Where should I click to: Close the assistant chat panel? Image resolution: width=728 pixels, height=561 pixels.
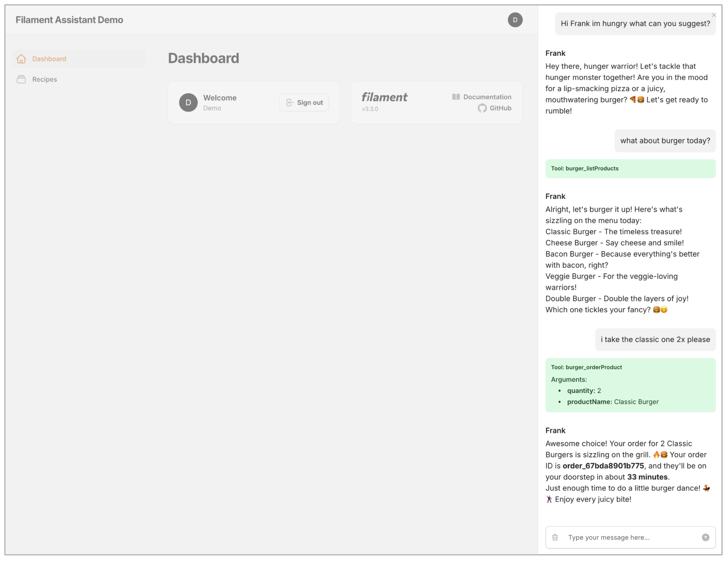pos(714,15)
